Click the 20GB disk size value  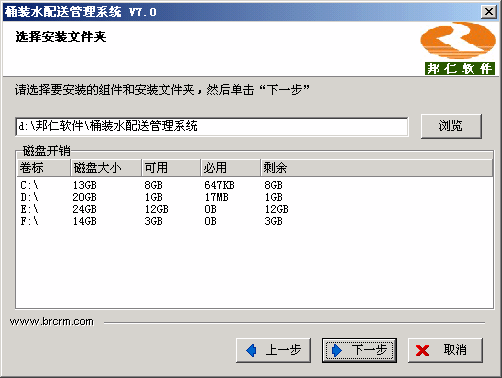85,197
